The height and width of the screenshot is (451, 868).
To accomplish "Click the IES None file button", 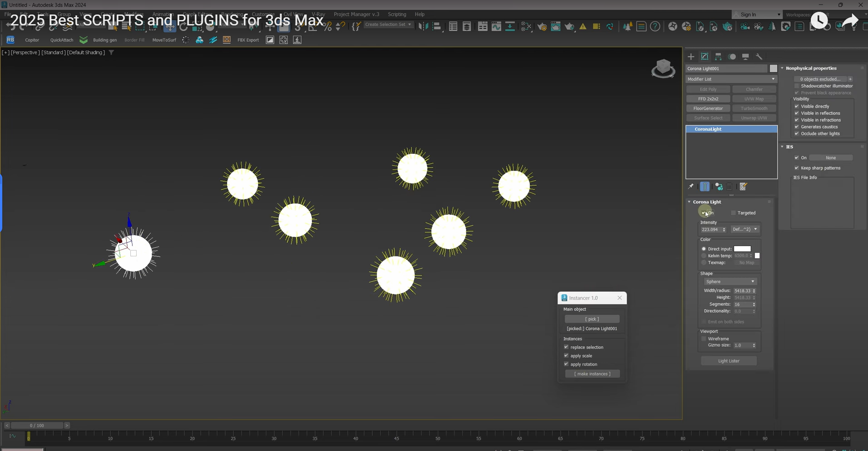I will pyautogui.click(x=831, y=158).
